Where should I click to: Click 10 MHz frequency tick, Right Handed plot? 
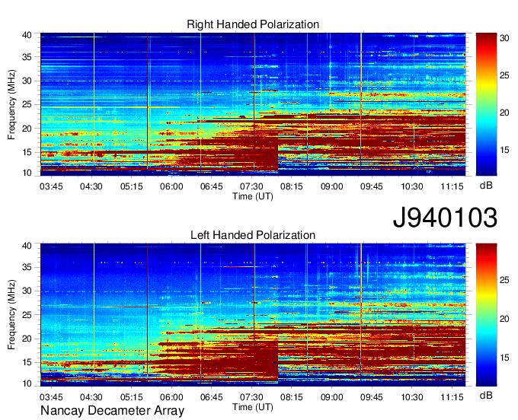click(27, 173)
